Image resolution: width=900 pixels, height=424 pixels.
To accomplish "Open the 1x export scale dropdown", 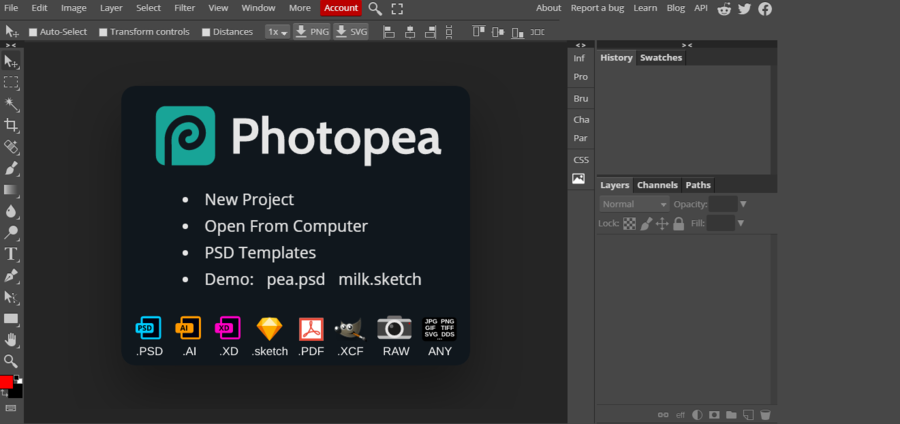I will 277,32.
